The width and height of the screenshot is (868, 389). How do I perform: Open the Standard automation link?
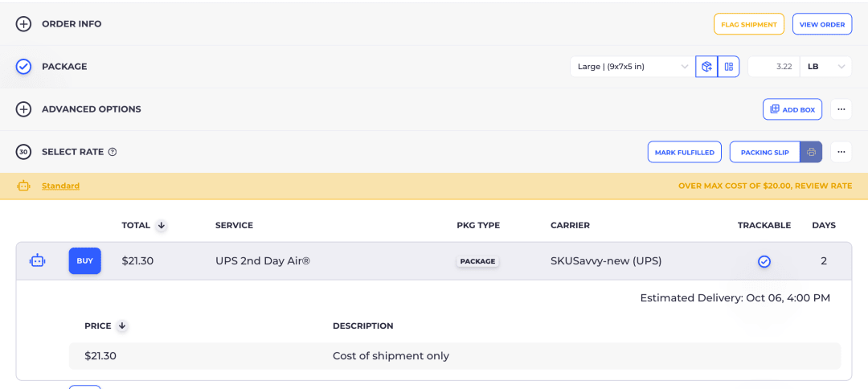(61, 186)
